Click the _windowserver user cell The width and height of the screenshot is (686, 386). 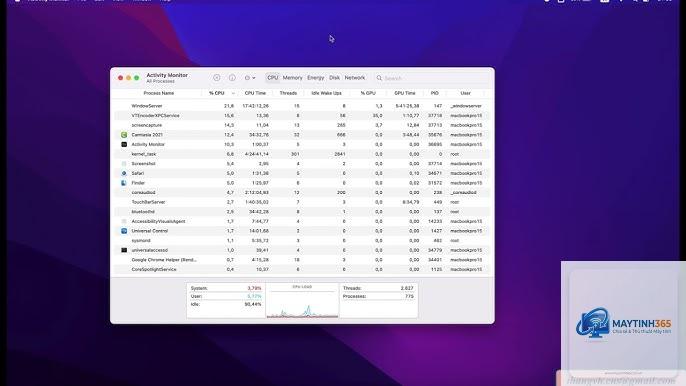coord(466,106)
